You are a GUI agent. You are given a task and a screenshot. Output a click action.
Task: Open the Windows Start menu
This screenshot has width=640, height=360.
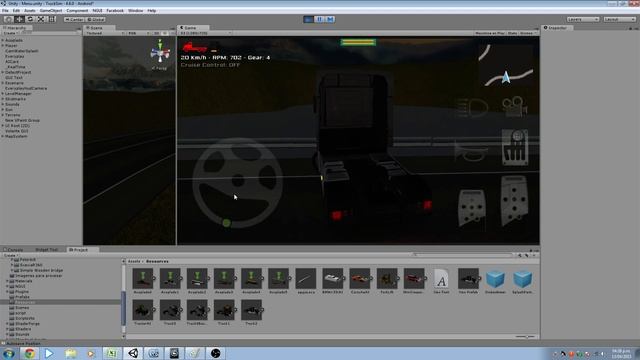tap(8, 353)
